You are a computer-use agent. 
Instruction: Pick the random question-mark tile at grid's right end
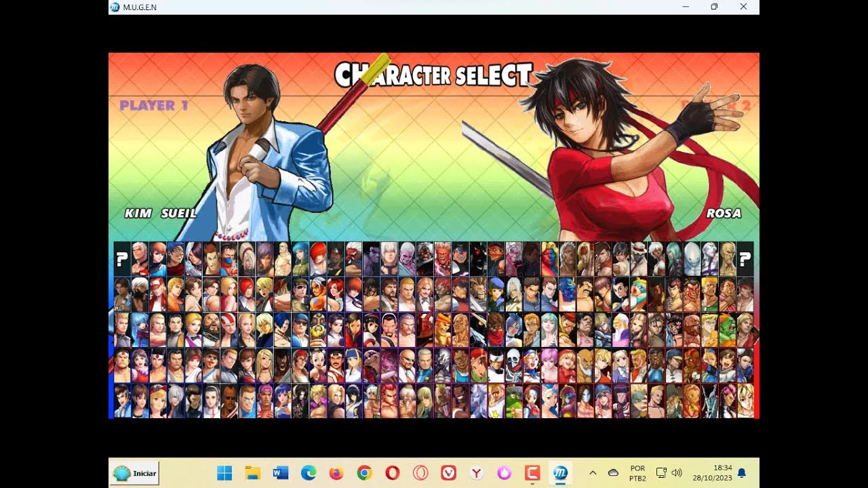coord(745,258)
